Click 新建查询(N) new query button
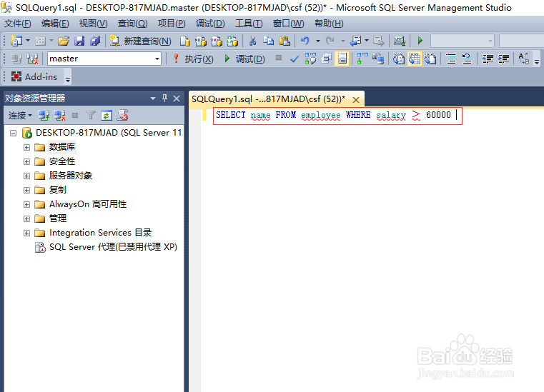 tap(141, 41)
